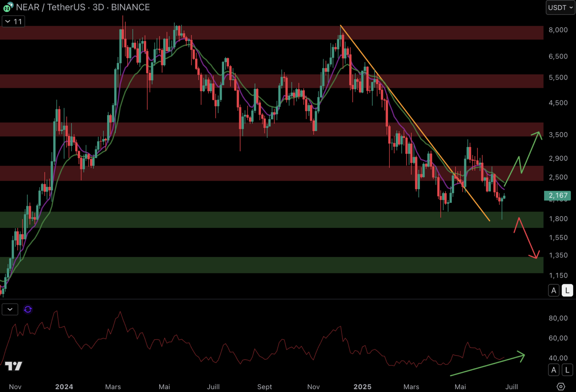The image size is (576, 392).
Task: Collapse the RSI pane legend chevron
Action: (x=10, y=309)
